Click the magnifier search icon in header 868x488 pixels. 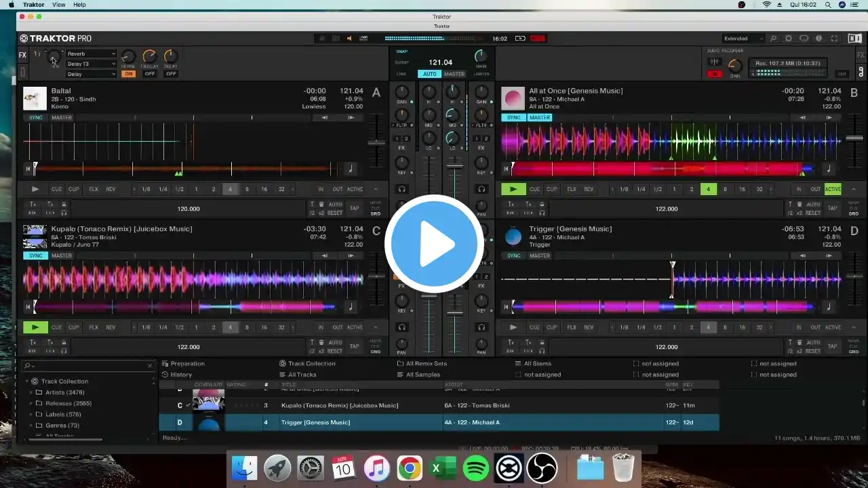pyautogui.click(x=773, y=39)
